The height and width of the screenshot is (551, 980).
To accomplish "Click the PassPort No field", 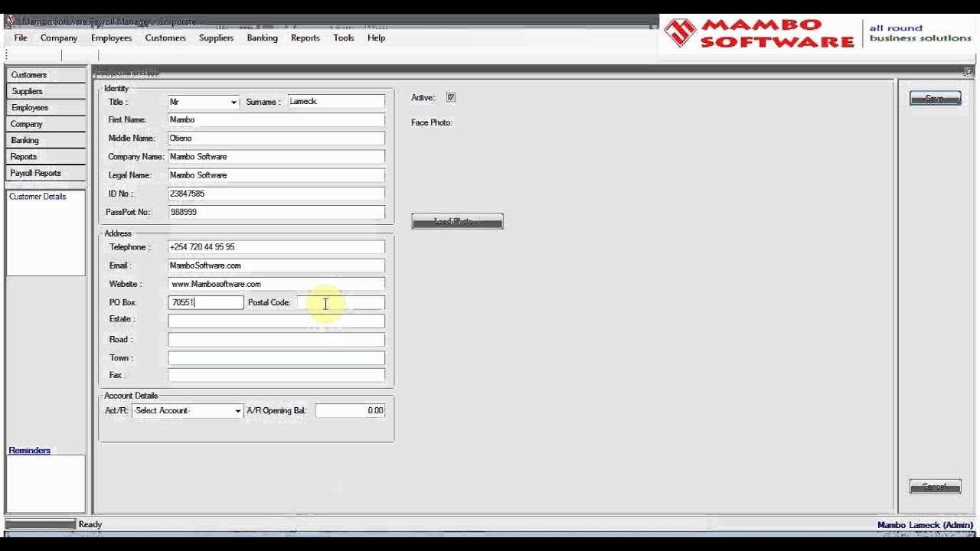I will pos(276,212).
